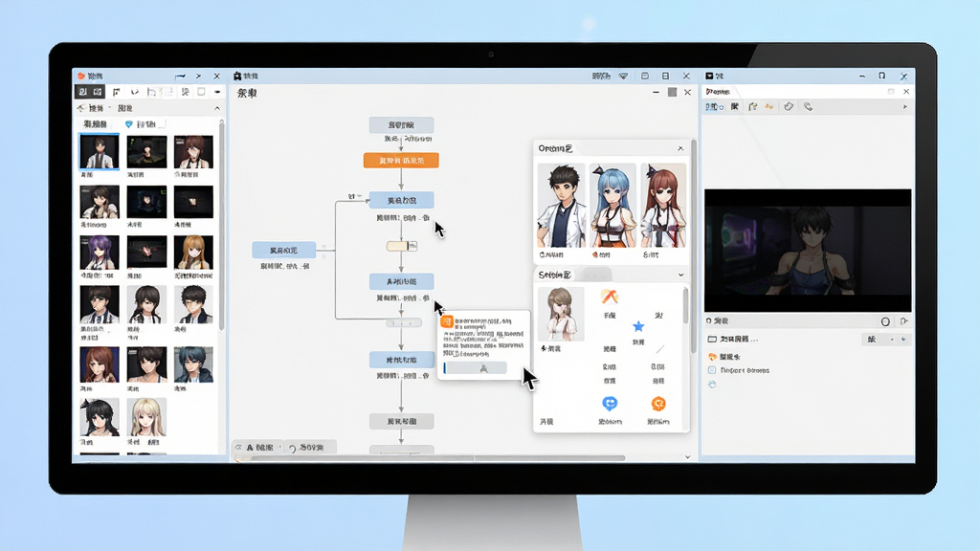This screenshot has height=551, width=980.
Task: Click the button inside the tooltip popup
Action: (x=476, y=368)
